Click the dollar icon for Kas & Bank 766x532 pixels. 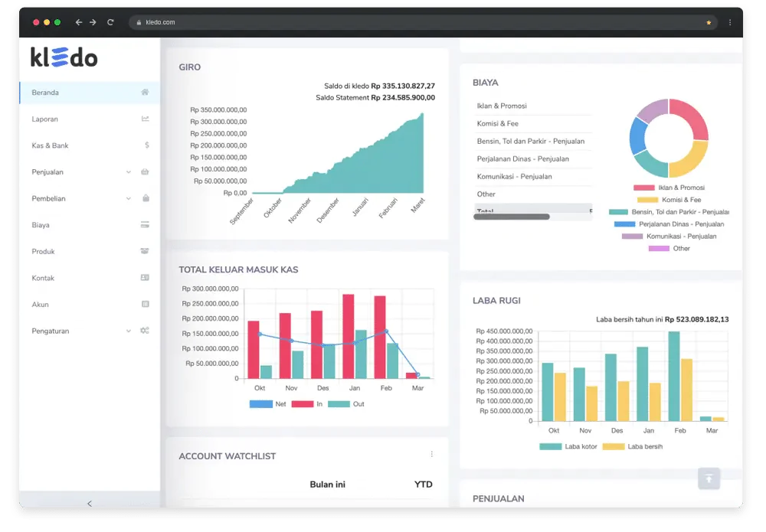[x=146, y=145]
